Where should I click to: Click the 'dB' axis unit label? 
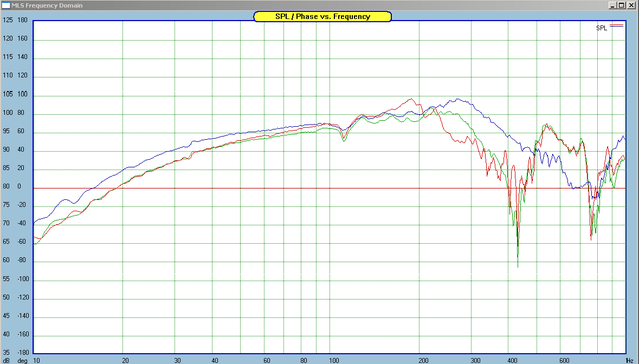7,361
